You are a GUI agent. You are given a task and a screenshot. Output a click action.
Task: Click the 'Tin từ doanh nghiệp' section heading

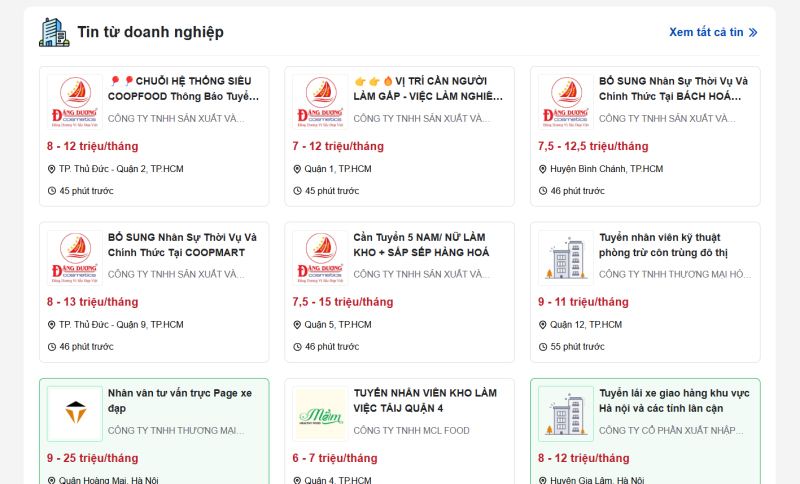[x=151, y=32]
